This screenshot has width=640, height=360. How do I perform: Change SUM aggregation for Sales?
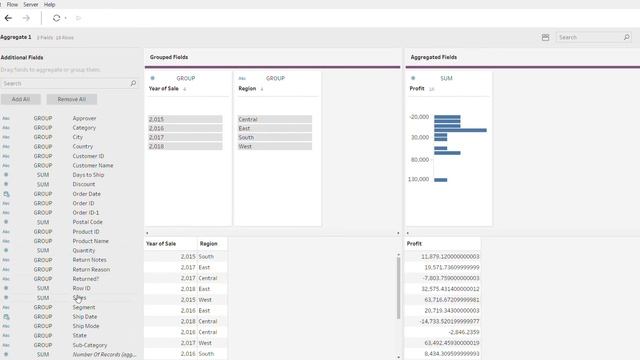pyautogui.click(x=43, y=298)
